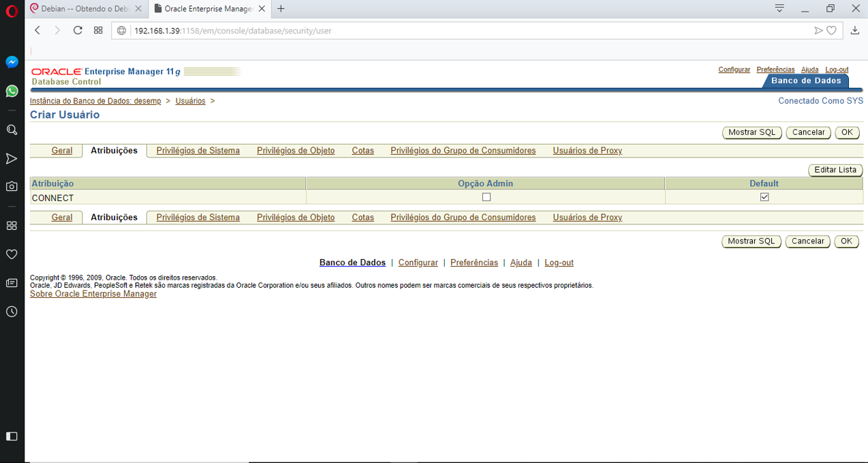Open Messenger in the Opera sidebar
868x463 pixels.
coord(12,62)
